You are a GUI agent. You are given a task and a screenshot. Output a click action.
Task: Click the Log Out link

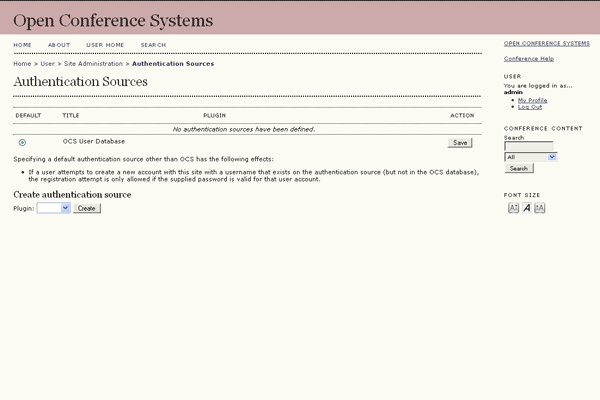(530, 107)
